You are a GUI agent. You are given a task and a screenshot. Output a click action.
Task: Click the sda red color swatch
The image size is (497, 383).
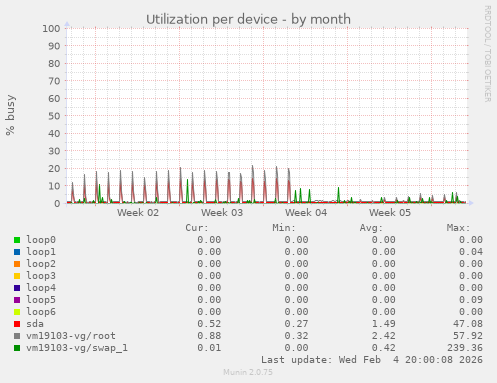[17, 324]
